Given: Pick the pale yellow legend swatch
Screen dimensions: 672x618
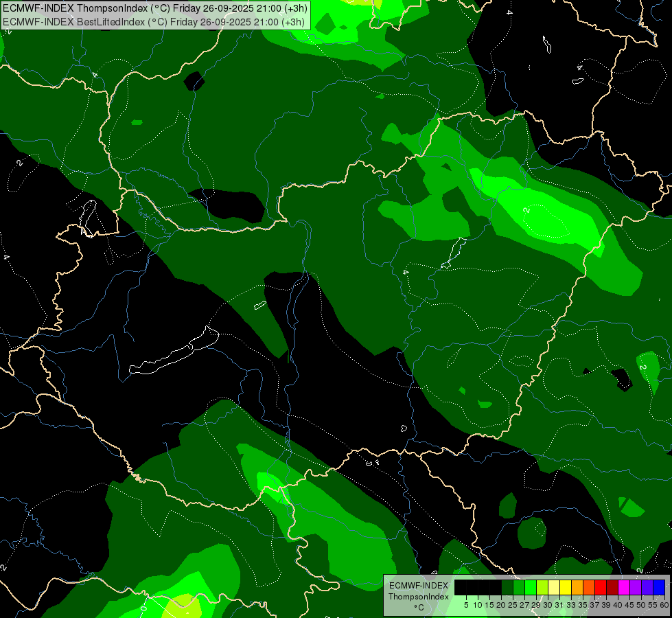Looking at the screenshot, I should tap(554, 587).
